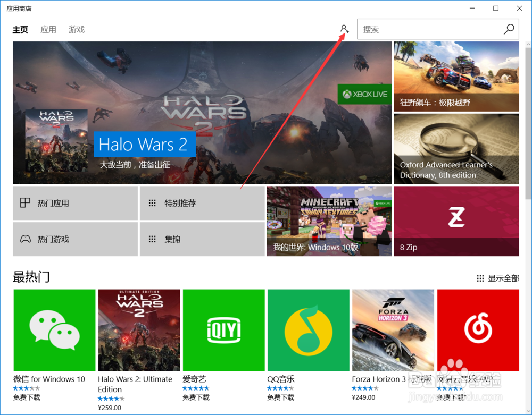
Task: Click the 爱奇艺 star rating
Action: tap(196, 388)
